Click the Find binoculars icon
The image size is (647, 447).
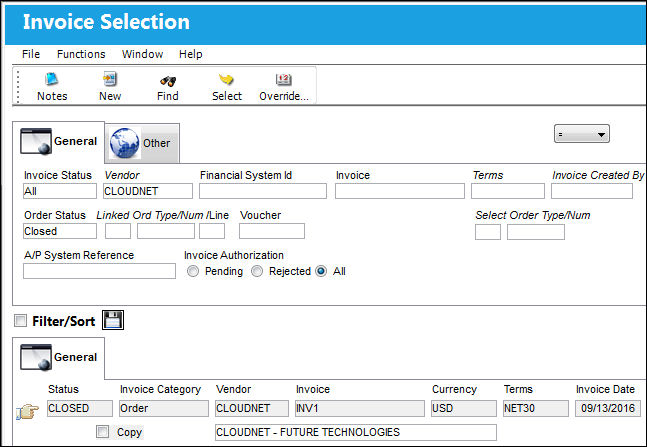pos(168,80)
